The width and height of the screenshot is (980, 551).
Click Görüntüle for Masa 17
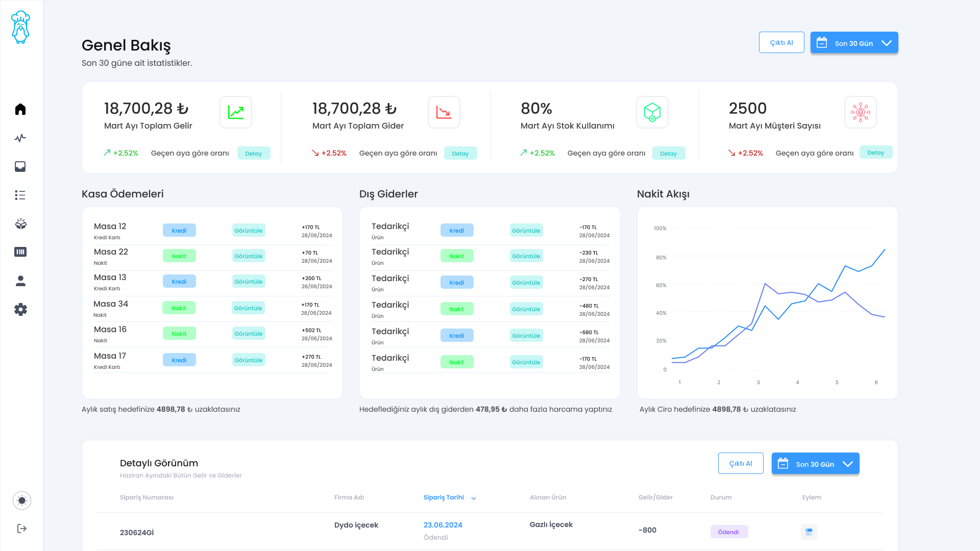249,360
